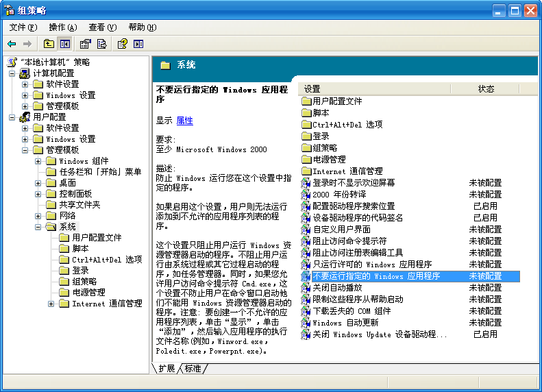
Task: Click the Properties toolbar icon
Action: coord(85,44)
